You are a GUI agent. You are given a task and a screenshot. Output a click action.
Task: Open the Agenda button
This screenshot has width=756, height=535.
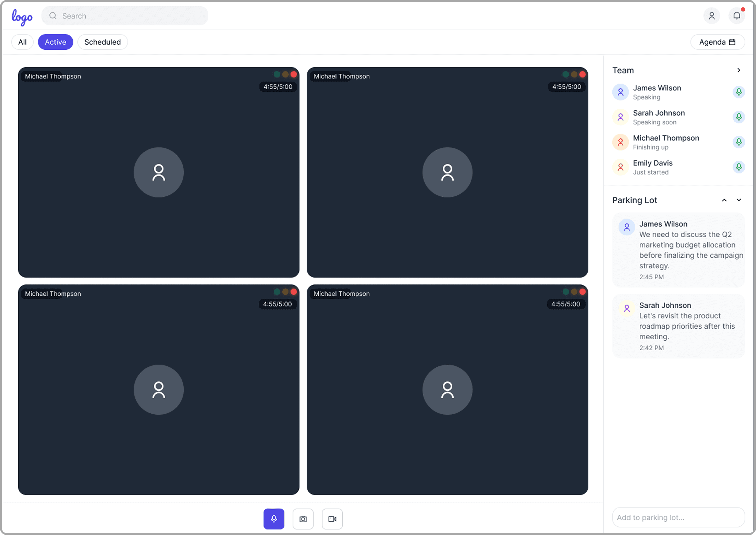(x=717, y=42)
